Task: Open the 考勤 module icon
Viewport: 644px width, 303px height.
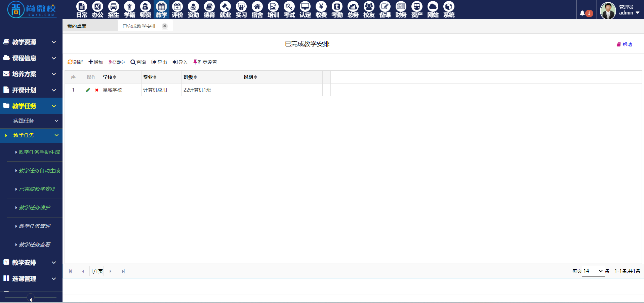Action: point(337,9)
